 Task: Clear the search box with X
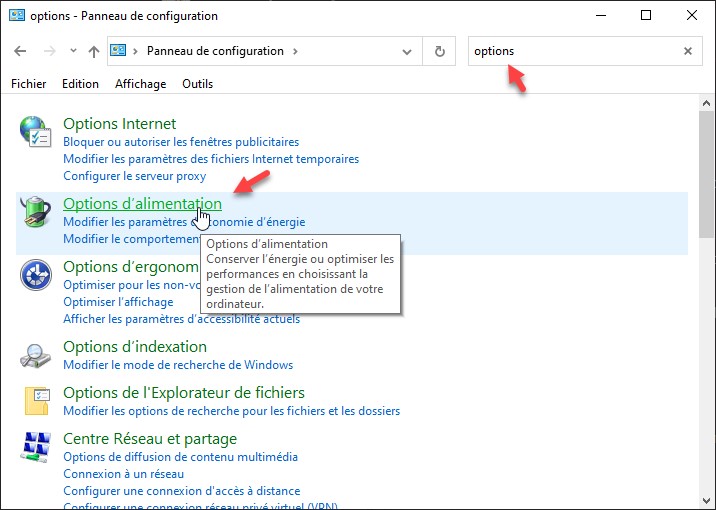[688, 51]
